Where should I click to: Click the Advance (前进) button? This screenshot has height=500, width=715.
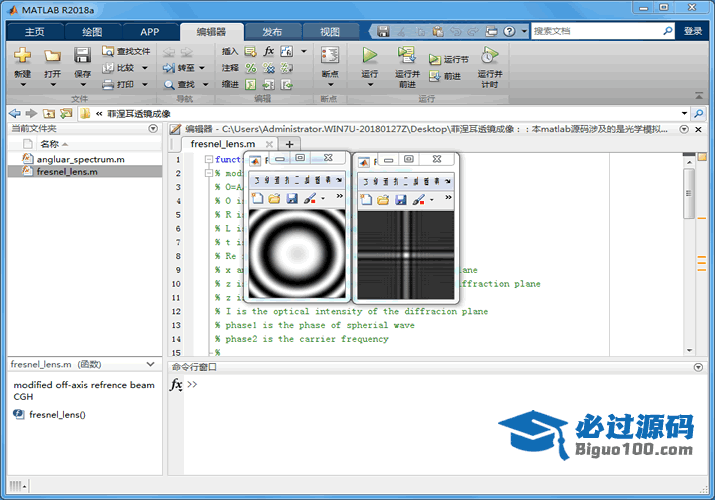pyautogui.click(x=445, y=76)
